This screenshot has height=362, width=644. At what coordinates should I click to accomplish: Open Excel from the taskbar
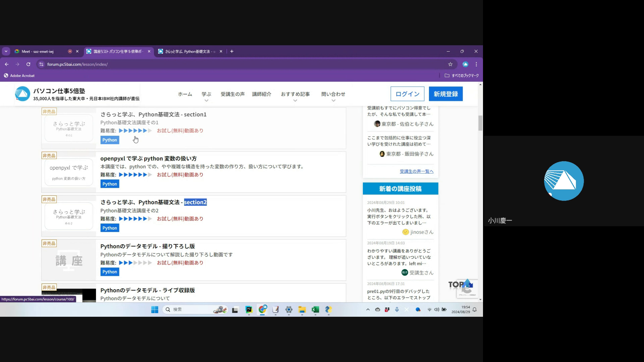(315, 310)
